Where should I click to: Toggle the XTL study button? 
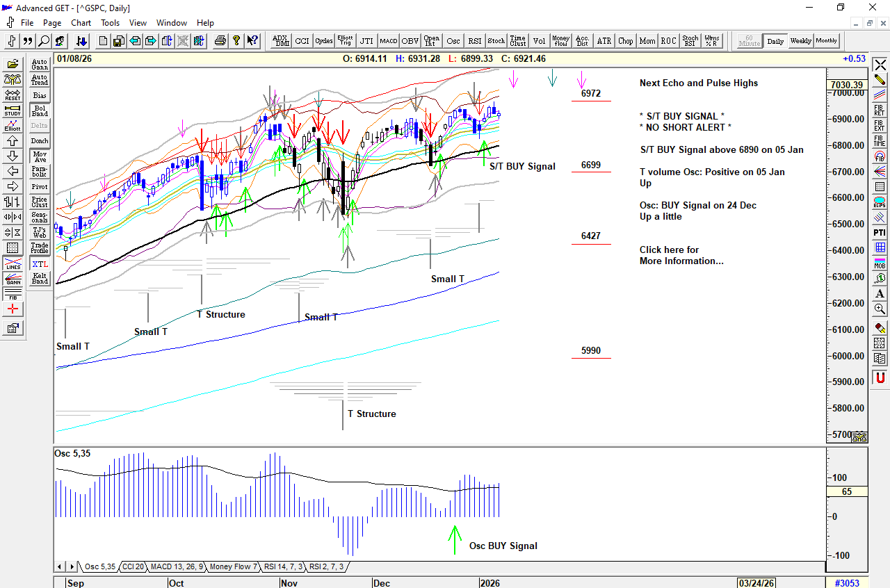point(40,264)
